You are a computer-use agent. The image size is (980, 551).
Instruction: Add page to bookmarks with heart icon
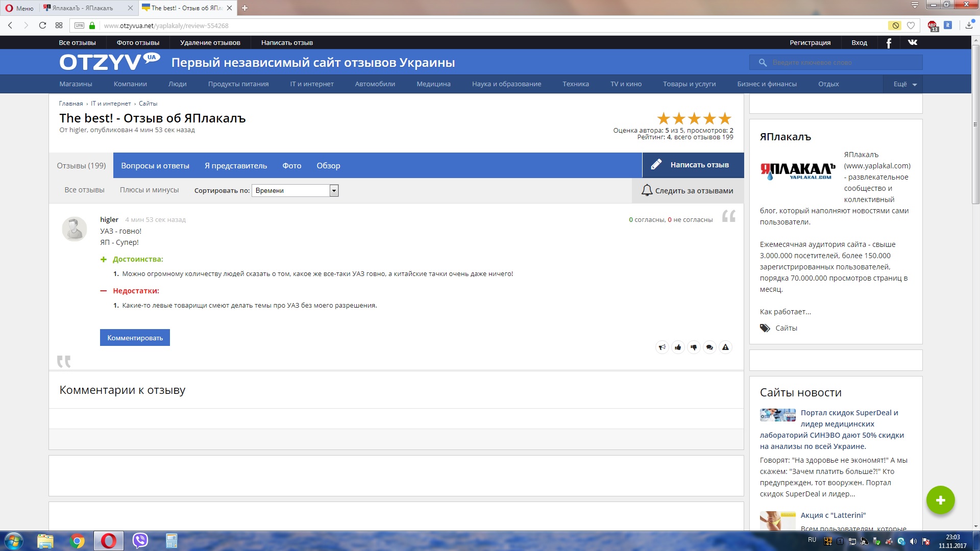coord(911,26)
